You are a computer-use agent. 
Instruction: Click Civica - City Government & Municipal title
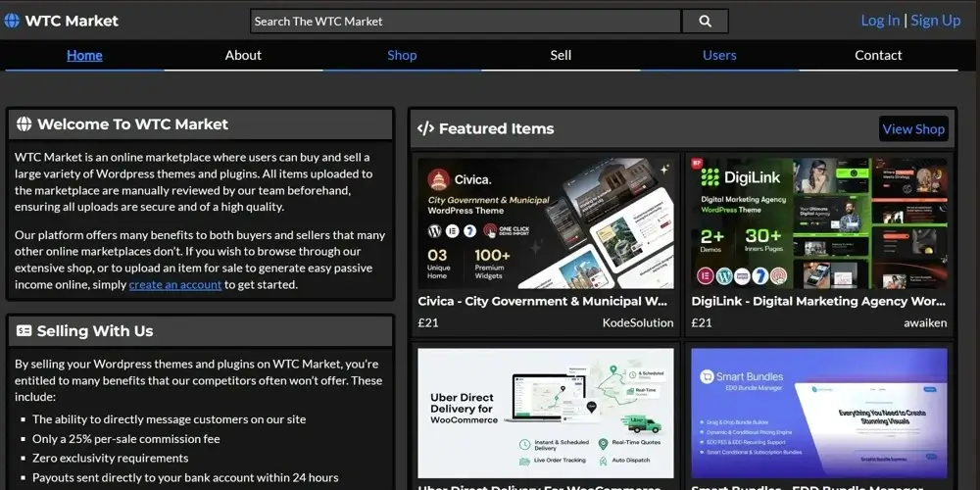pyautogui.click(x=543, y=301)
